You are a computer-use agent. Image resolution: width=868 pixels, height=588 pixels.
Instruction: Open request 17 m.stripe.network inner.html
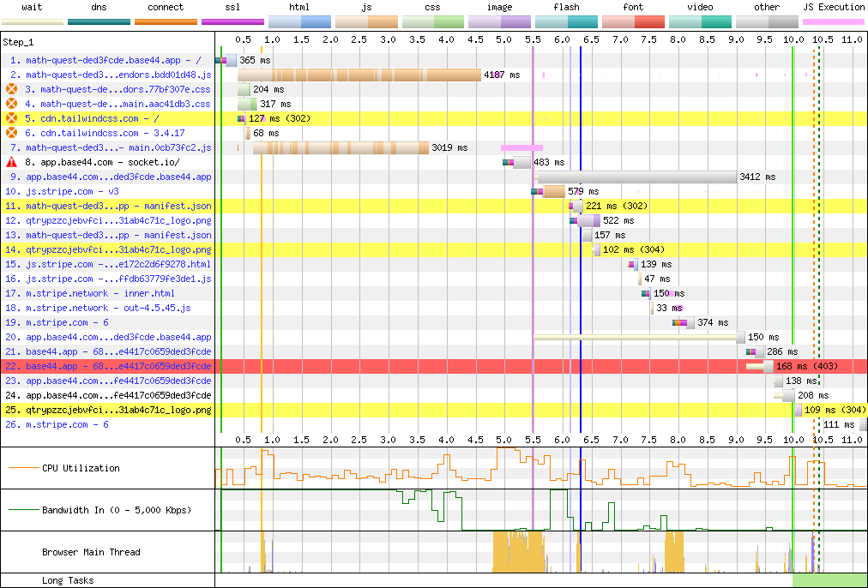point(99,293)
